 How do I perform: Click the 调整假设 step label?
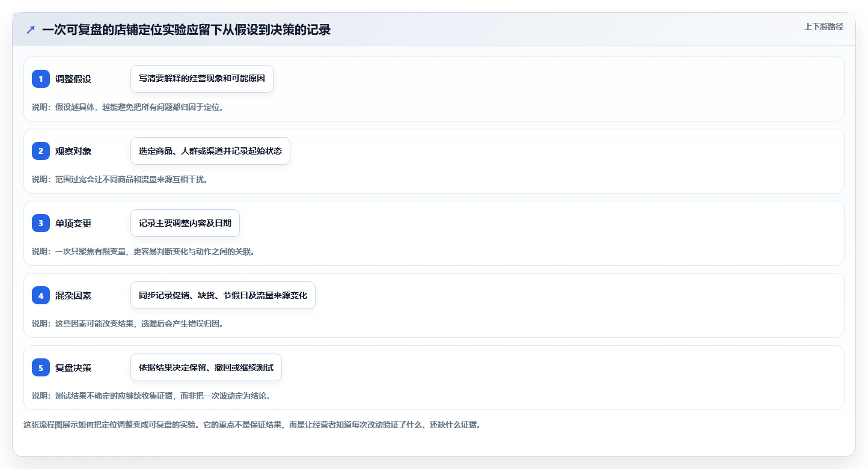coord(73,79)
